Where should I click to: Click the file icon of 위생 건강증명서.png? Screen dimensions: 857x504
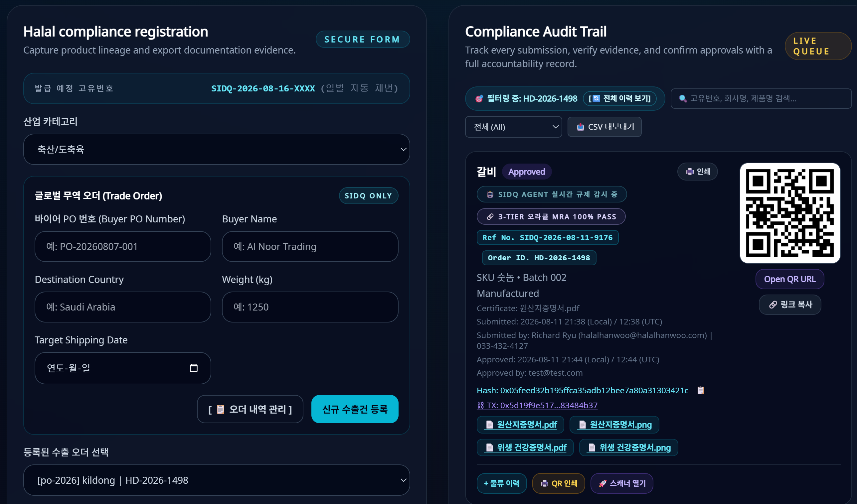(592, 447)
